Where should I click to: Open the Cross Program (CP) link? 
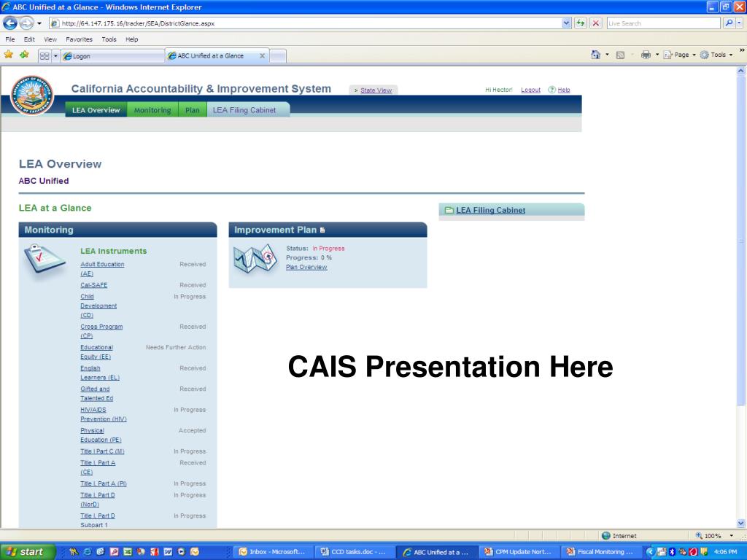coord(101,332)
